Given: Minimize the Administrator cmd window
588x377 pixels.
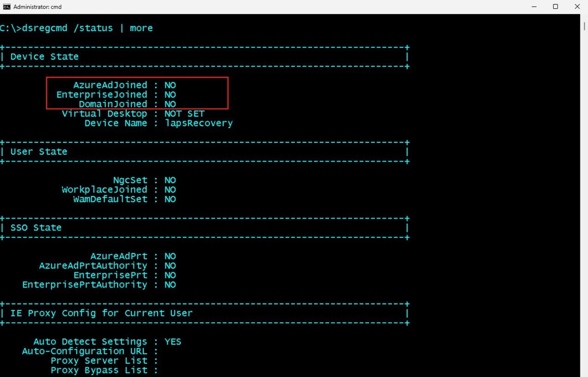Looking at the screenshot, I should tap(534, 7).
